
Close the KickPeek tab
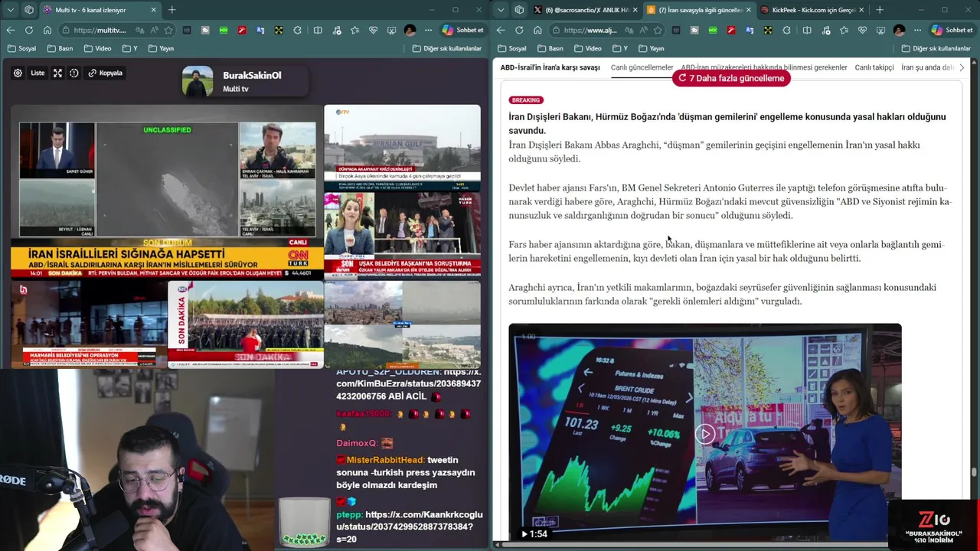pos(861,10)
